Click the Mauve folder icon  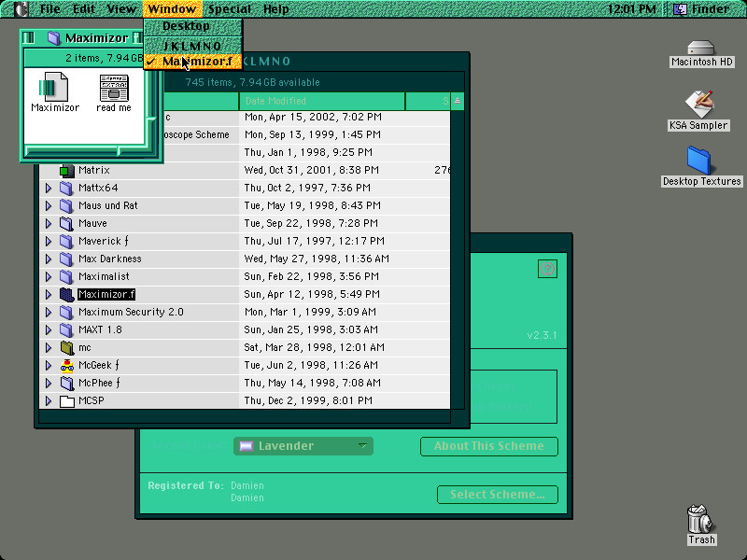point(66,223)
